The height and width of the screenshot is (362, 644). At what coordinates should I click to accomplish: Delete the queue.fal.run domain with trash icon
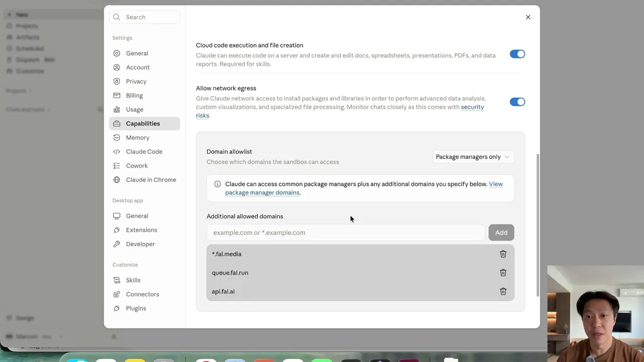coord(503,273)
